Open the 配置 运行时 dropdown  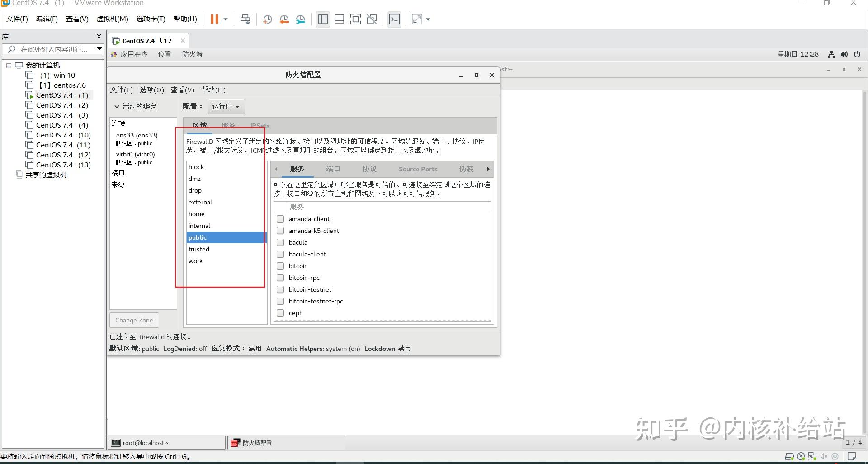[226, 106]
